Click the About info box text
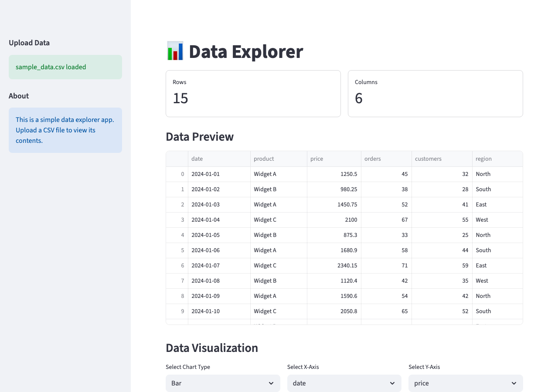This screenshot has height=392, width=558. coord(65,130)
